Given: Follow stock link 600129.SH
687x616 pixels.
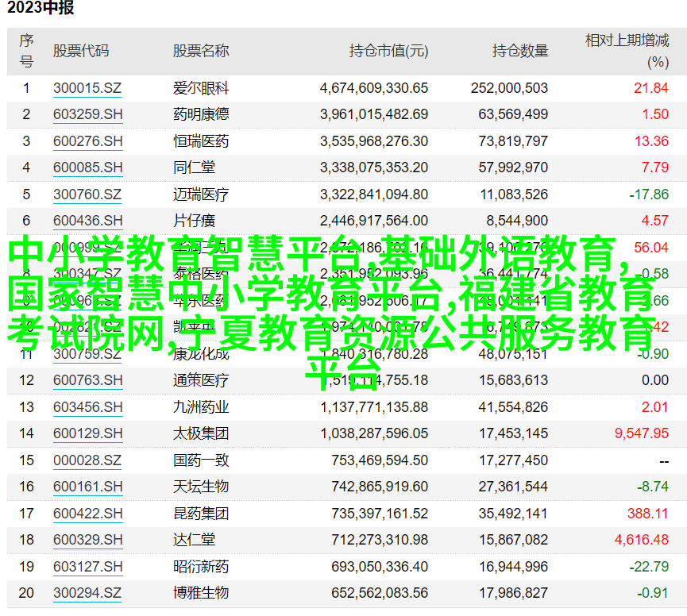Looking at the screenshot, I should point(87,433).
